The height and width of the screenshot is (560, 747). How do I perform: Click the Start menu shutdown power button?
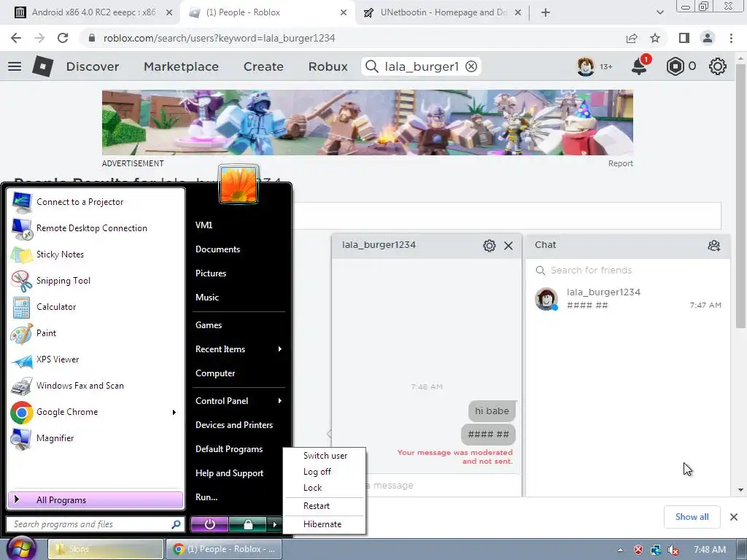[209, 524]
